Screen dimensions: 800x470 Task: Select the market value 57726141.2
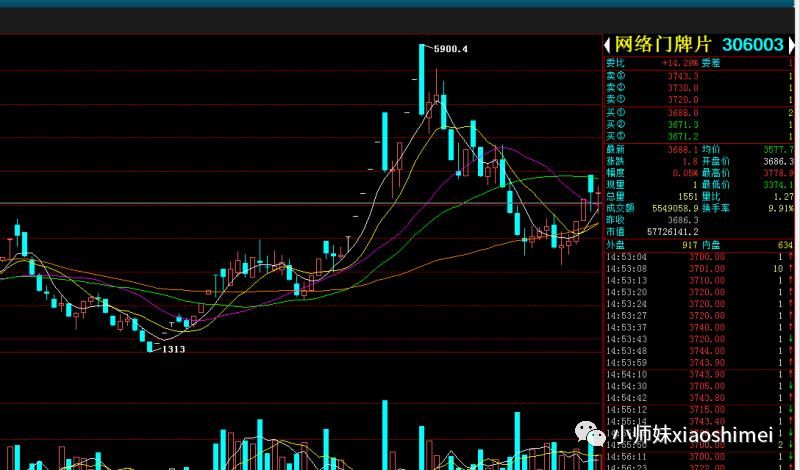point(673,232)
